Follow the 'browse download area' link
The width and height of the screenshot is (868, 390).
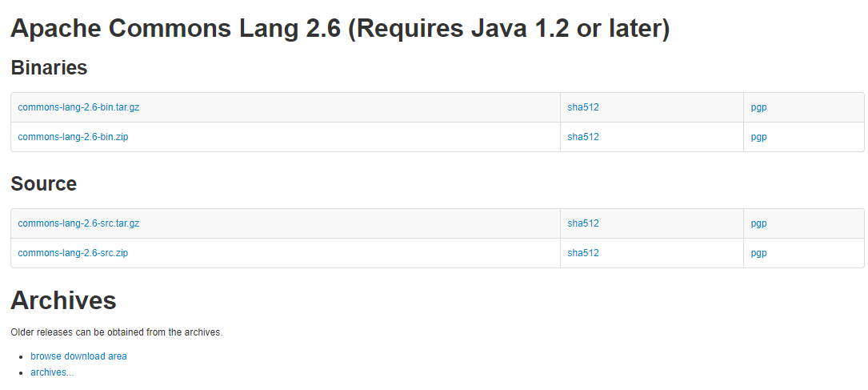point(78,356)
